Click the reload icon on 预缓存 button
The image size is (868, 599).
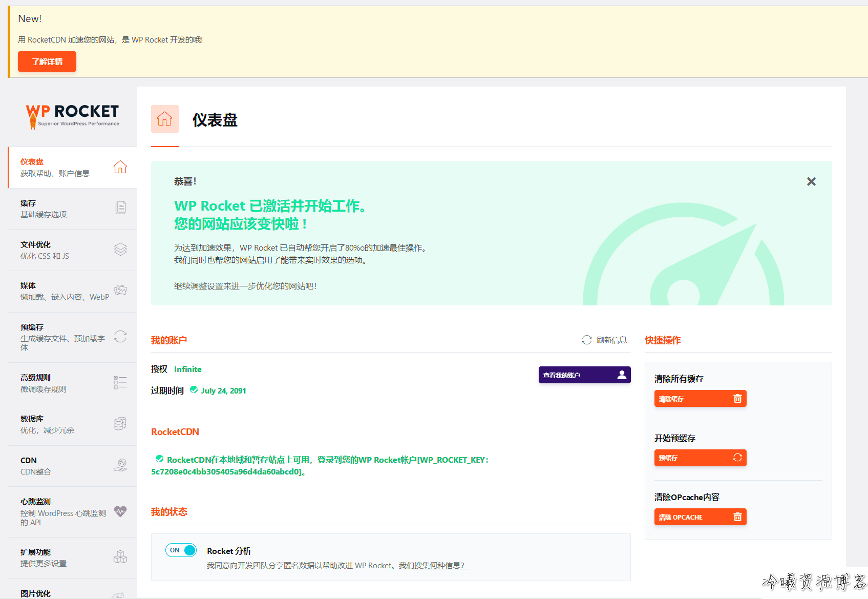[x=737, y=457]
